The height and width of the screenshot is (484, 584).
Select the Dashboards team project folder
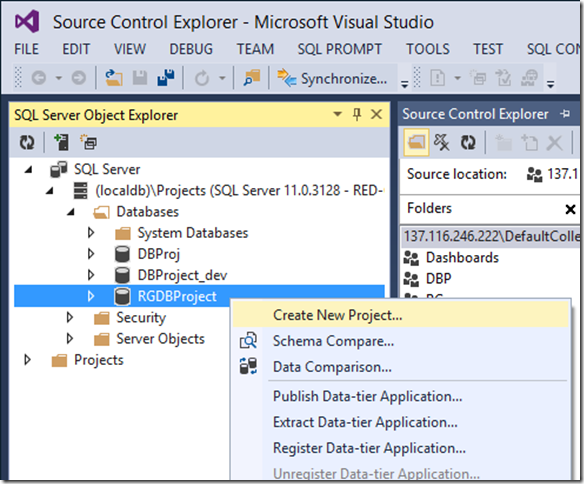(462, 258)
